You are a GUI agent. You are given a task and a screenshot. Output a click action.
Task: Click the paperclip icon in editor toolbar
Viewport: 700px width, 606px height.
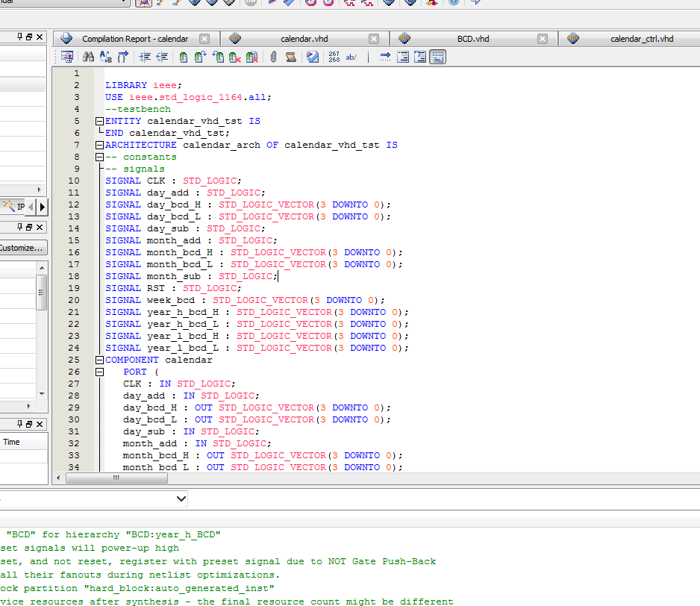point(274,57)
